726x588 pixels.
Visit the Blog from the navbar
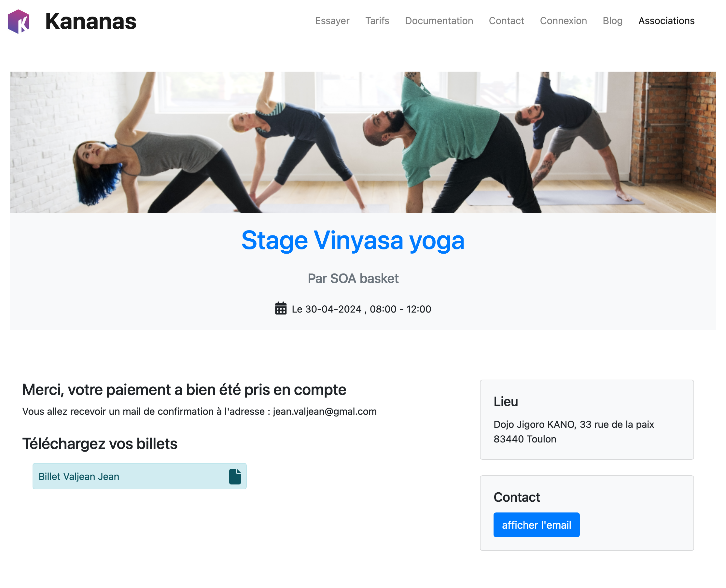pyautogui.click(x=612, y=21)
